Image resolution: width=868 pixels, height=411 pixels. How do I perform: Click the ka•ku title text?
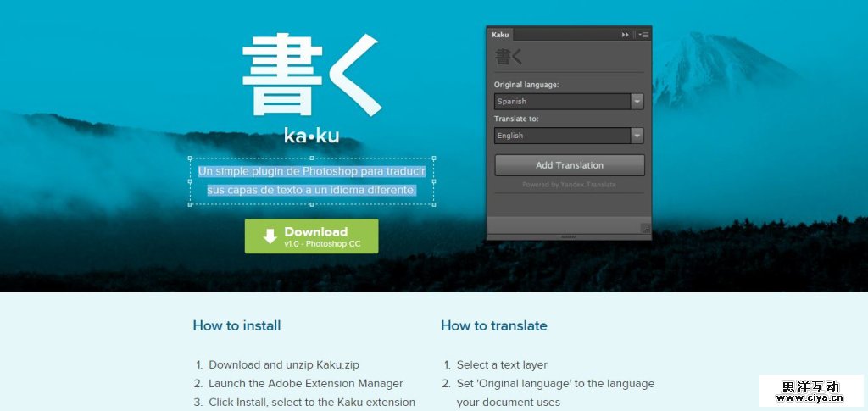click(311, 136)
